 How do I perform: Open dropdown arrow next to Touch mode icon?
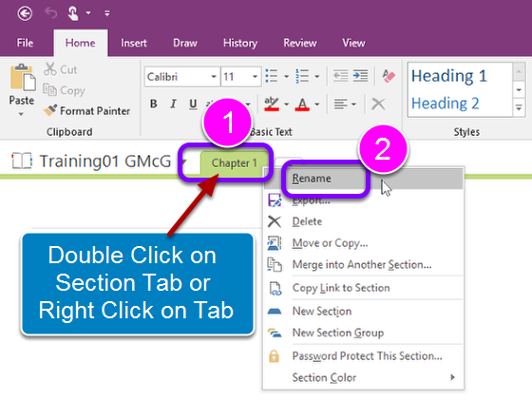88,13
